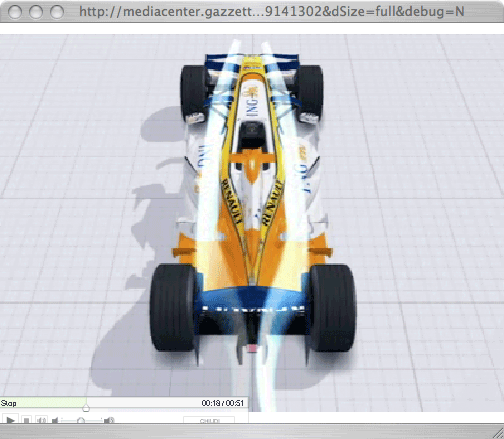Click the CHIUDI button
This screenshot has width=504, height=439.
[x=209, y=420]
